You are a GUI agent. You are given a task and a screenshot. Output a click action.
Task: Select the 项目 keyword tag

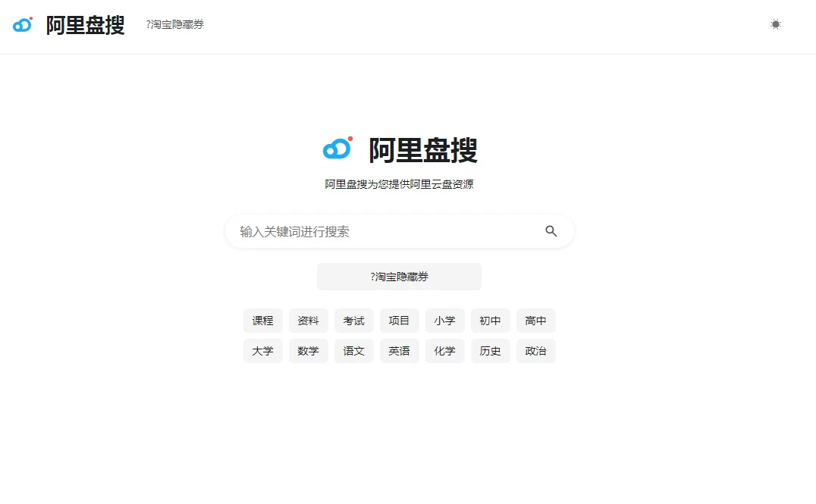point(399,320)
